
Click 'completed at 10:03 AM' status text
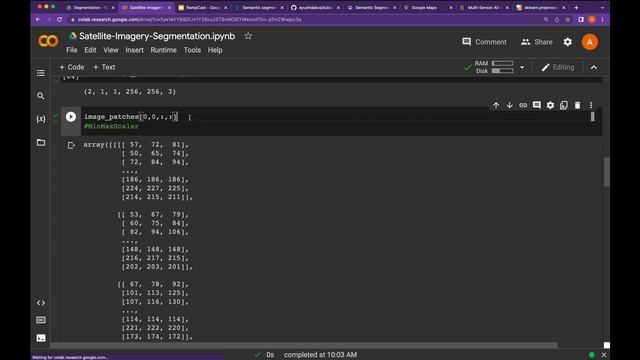[x=320, y=355]
